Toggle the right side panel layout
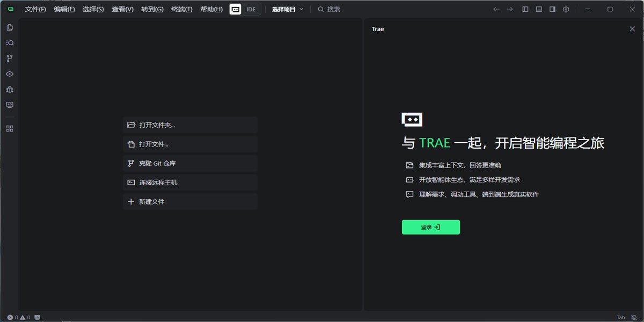The image size is (644, 322). pyautogui.click(x=552, y=9)
